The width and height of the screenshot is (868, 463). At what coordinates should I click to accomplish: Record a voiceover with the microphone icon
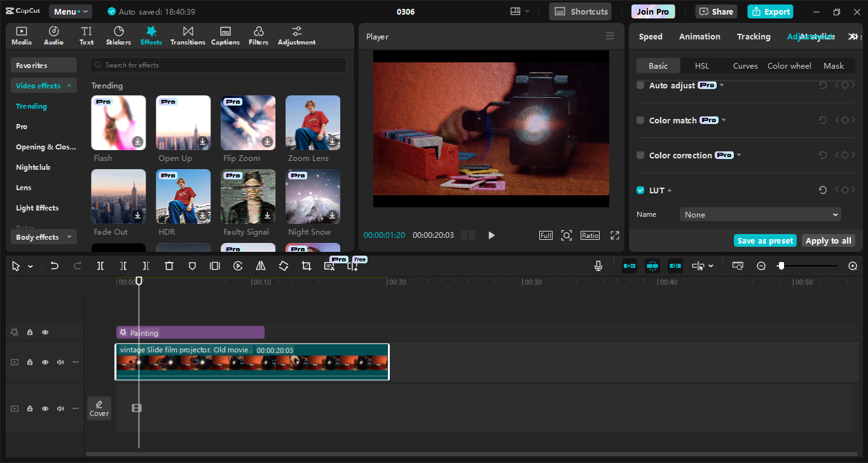(x=598, y=266)
